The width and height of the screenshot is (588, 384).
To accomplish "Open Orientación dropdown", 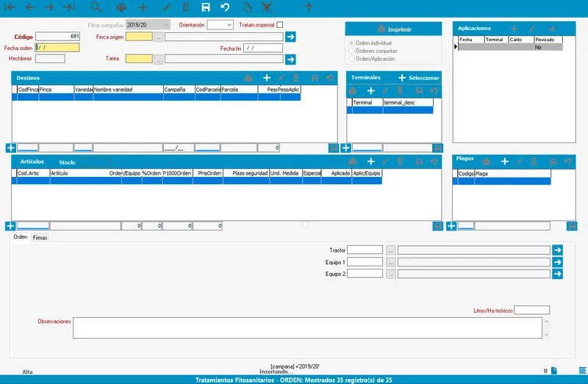I will tap(220, 25).
